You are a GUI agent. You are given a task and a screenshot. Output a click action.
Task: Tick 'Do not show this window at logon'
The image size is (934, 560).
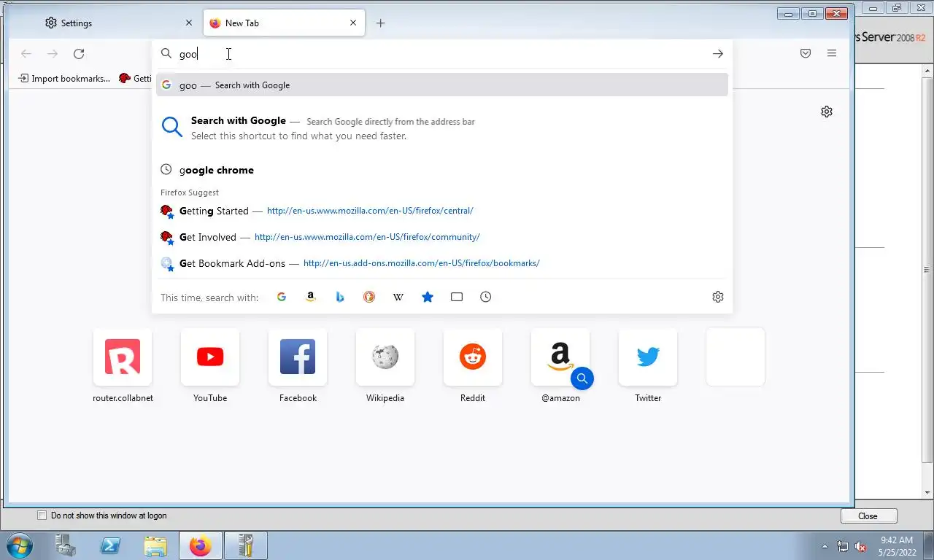point(42,516)
